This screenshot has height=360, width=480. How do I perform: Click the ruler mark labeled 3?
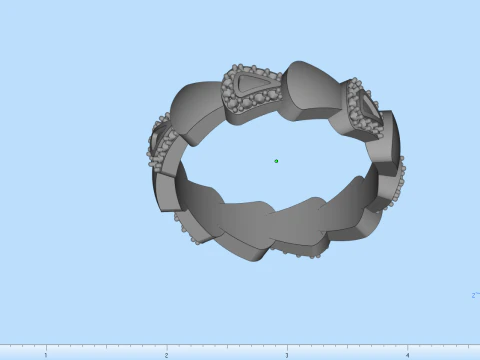287,355
